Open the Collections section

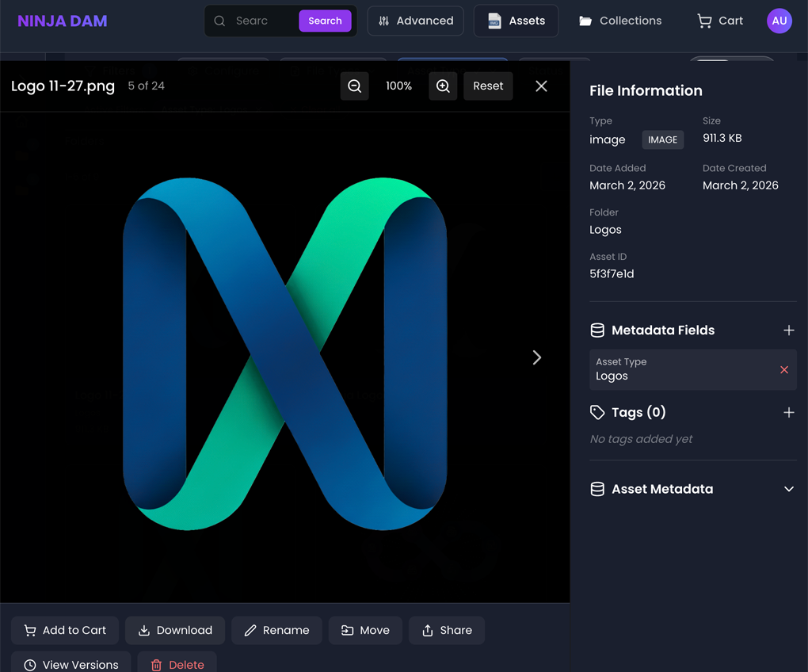[619, 21]
